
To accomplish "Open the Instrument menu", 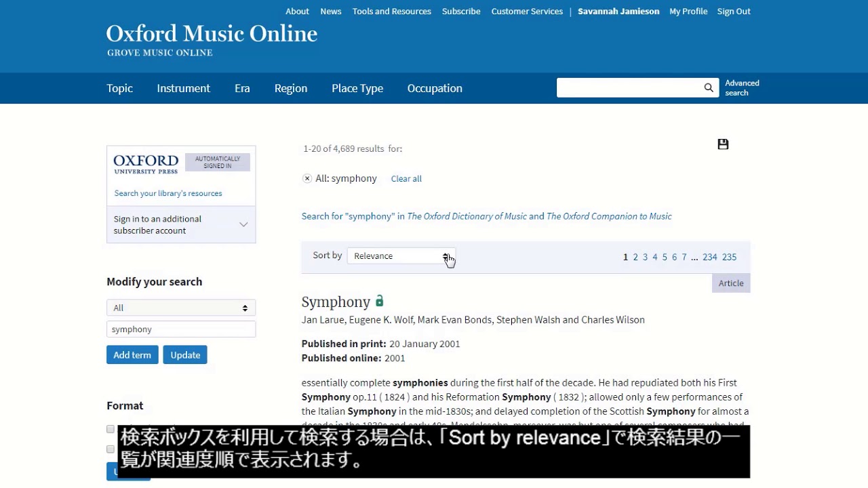I will pos(183,88).
